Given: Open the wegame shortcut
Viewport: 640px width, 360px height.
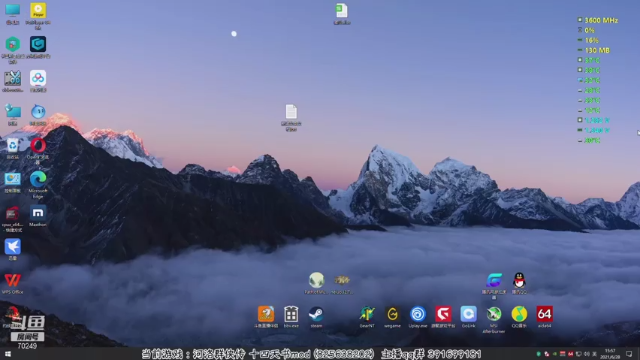Looking at the screenshot, I should [x=392, y=317].
